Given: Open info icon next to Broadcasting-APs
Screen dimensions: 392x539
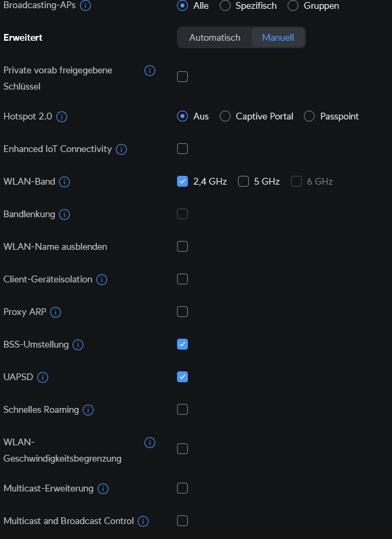Looking at the screenshot, I should pos(85,5).
